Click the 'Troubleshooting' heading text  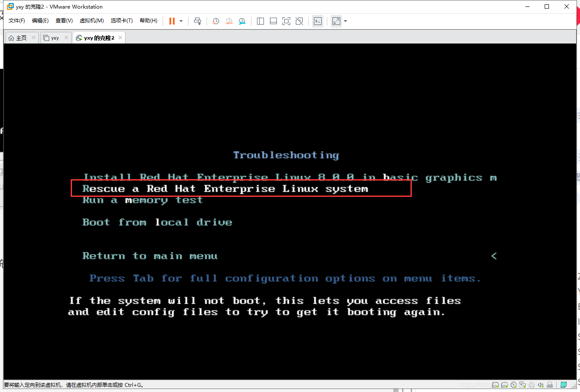pos(286,155)
